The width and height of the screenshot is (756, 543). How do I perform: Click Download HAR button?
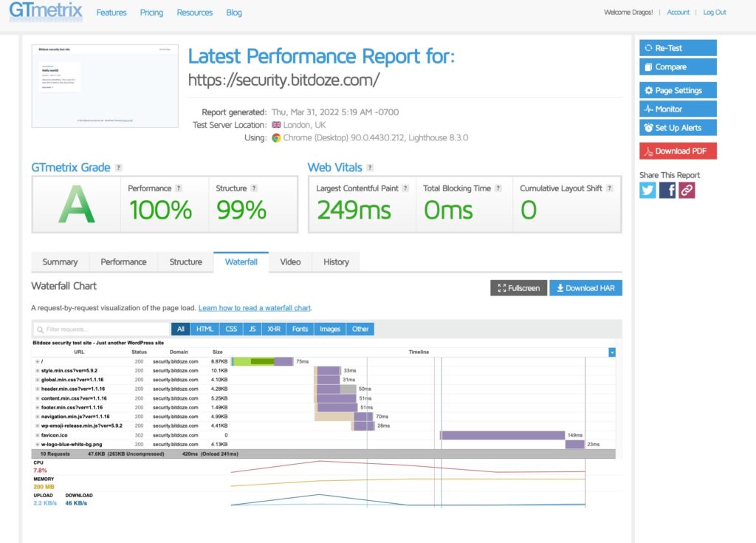585,288
